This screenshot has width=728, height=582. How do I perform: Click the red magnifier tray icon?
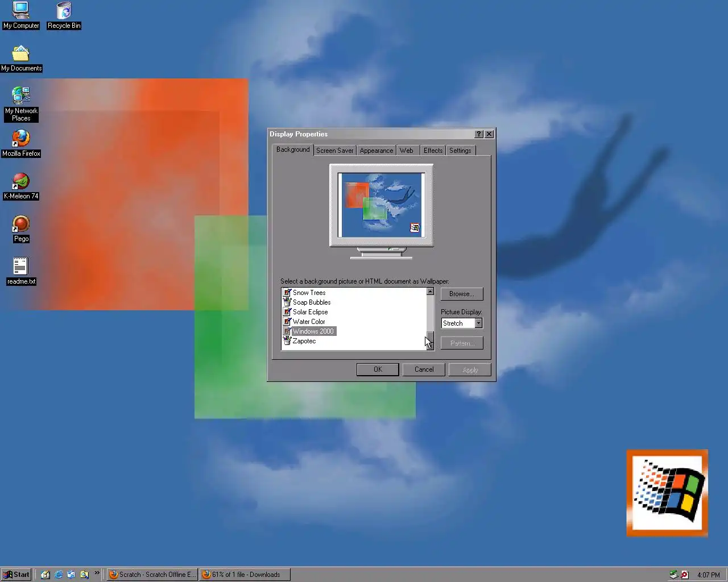click(x=685, y=575)
